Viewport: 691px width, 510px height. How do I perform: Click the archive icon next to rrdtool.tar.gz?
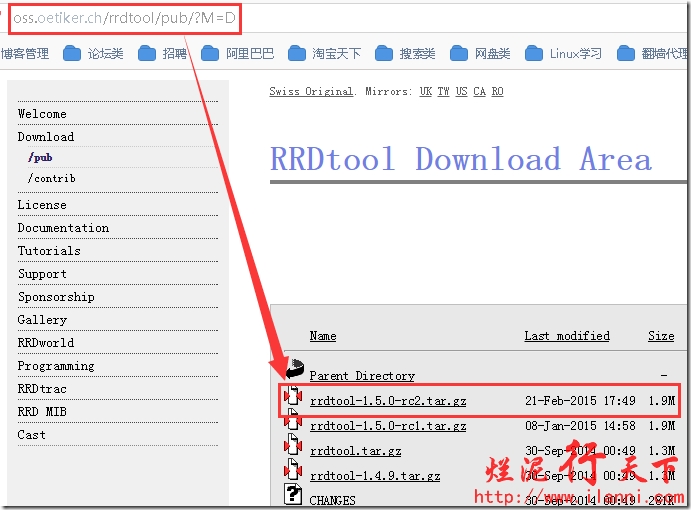(293, 444)
